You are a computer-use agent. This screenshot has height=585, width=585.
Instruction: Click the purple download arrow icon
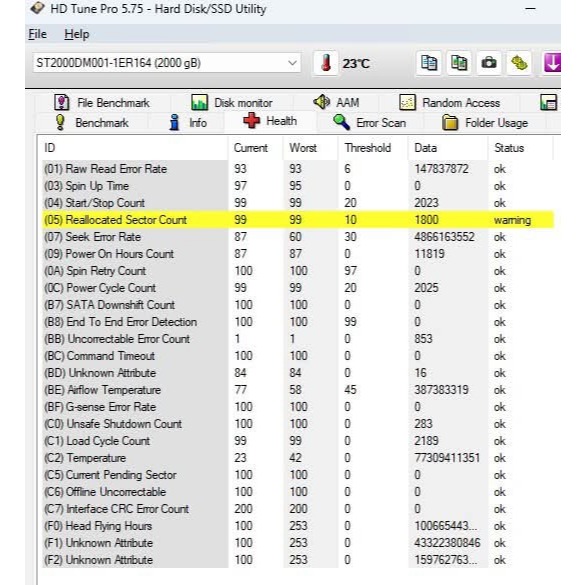[552, 63]
